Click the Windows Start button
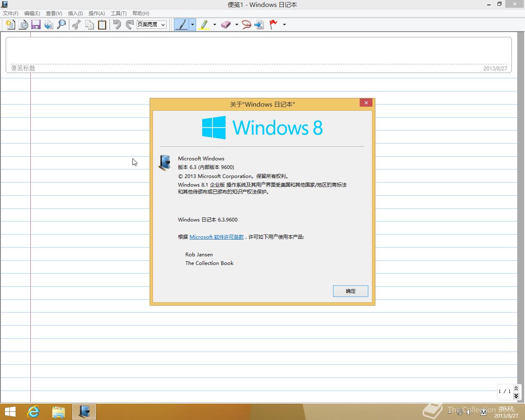The image size is (525, 420). (10, 412)
